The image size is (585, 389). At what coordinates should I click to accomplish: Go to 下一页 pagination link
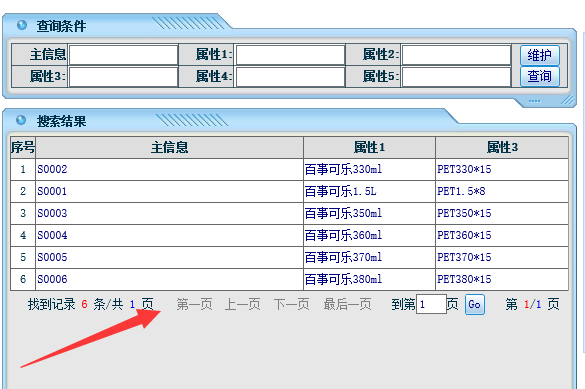[x=291, y=304]
